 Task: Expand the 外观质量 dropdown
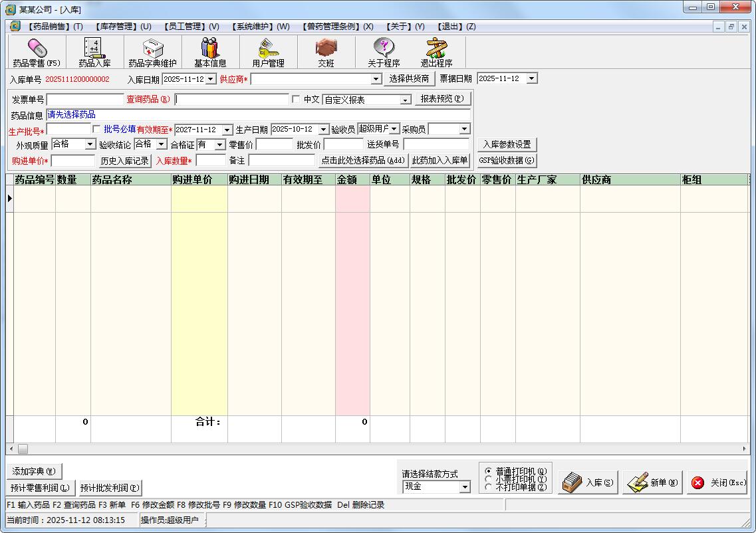90,144
